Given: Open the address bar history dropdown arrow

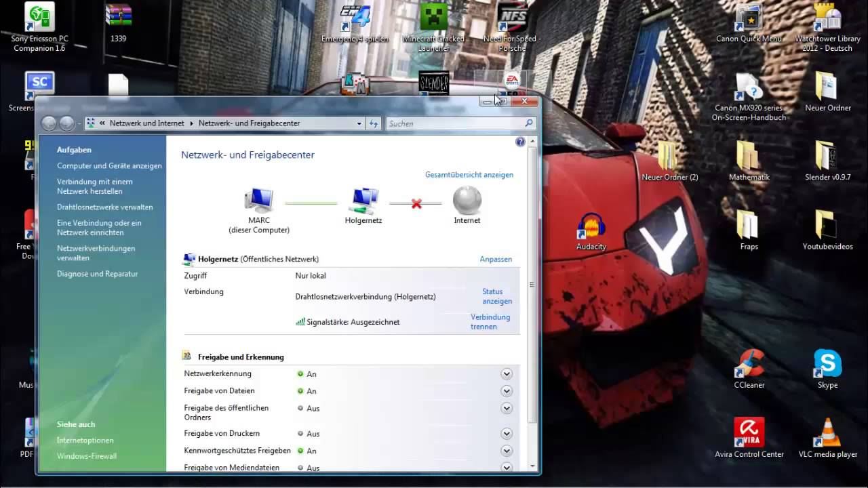Looking at the screenshot, I should [x=359, y=123].
